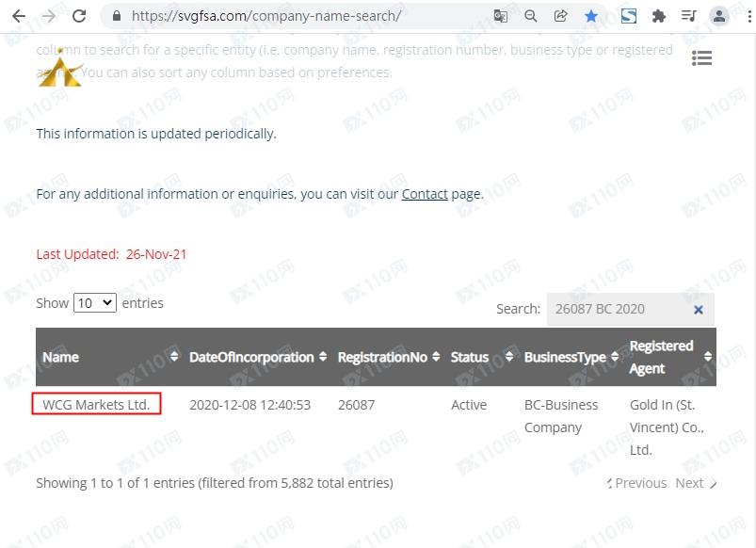Toggle the bookmark star
Image resolution: width=756 pixels, height=548 pixels.
point(590,16)
